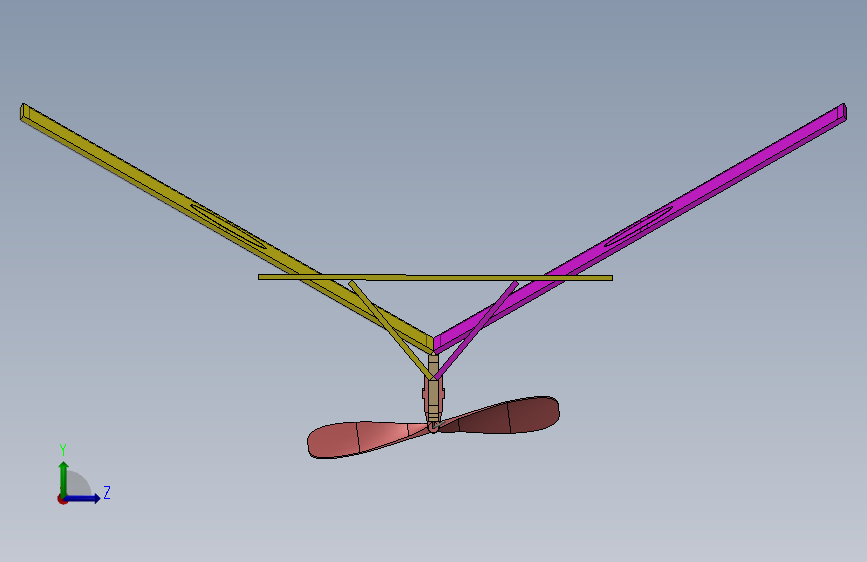Select the magenta wing tip end face
Image resolution: width=867 pixels, height=562 pixels.
point(844,111)
